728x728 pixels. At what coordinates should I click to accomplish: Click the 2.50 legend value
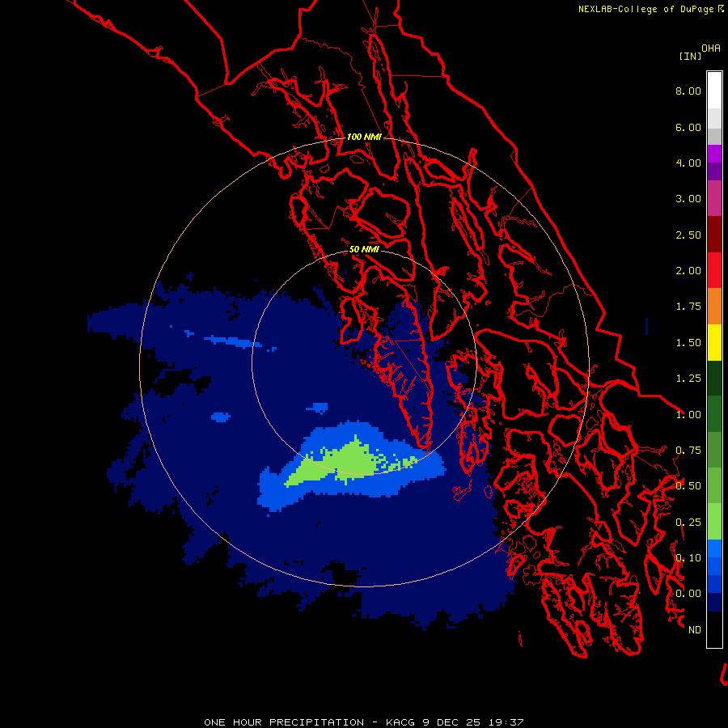click(688, 235)
